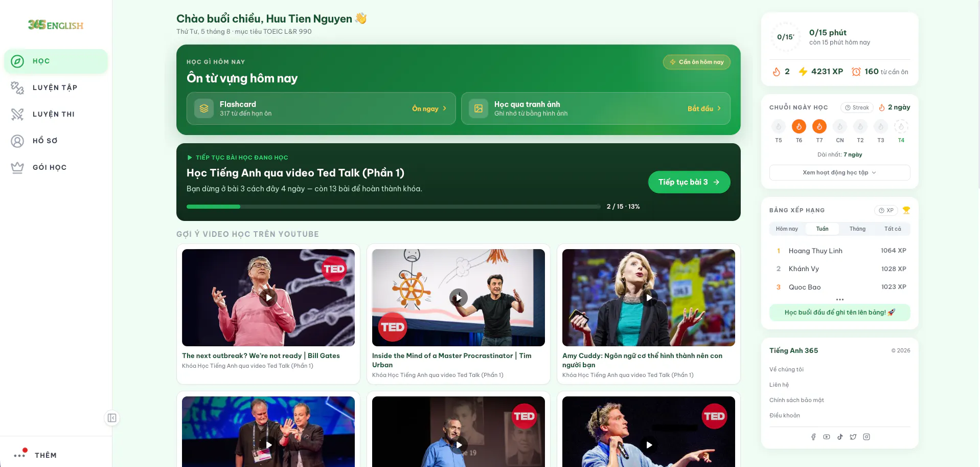Viewport: 980px width, 467px height.
Task: Switch leaderboard to Tháng tab
Action: tap(857, 229)
